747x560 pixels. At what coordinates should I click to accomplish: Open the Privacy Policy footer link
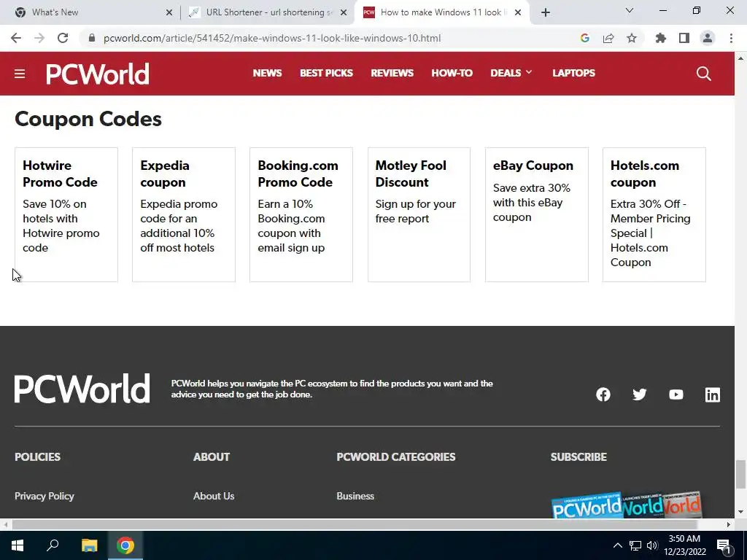pos(44,496)
